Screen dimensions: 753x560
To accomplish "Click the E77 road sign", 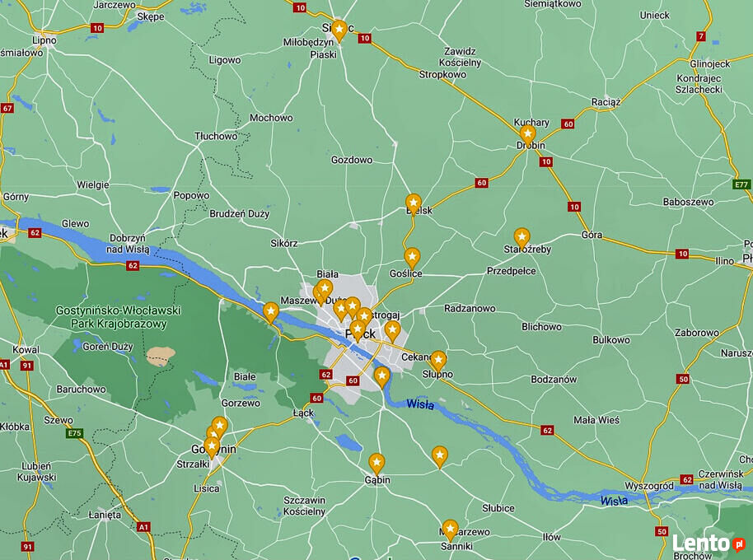I will (741, 184).
